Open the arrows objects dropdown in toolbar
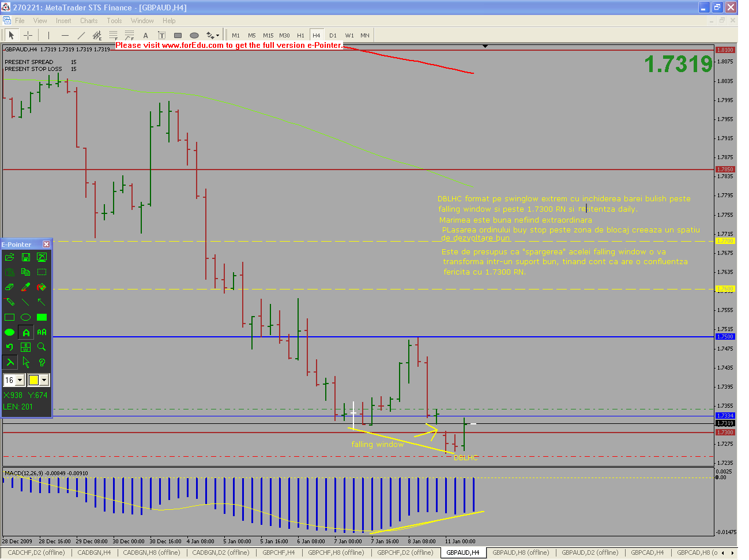Viewport: 749px width, 560px height. [x=213, y=35]
